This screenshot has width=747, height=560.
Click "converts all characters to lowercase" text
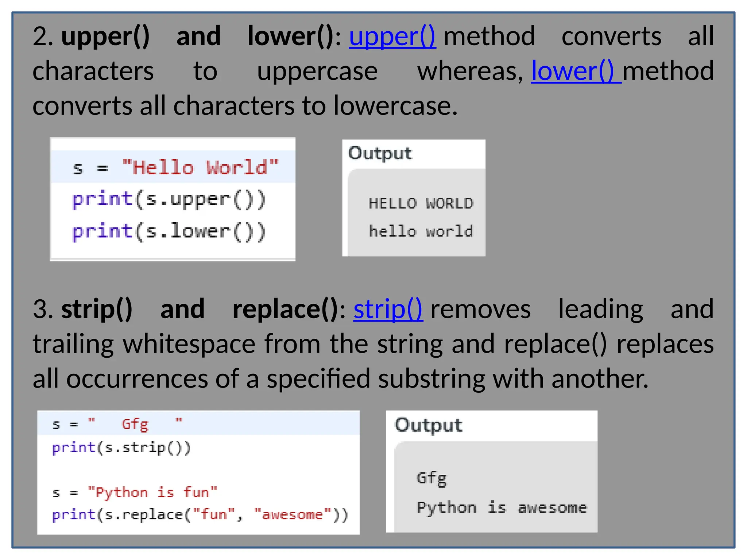coord(244,106)
